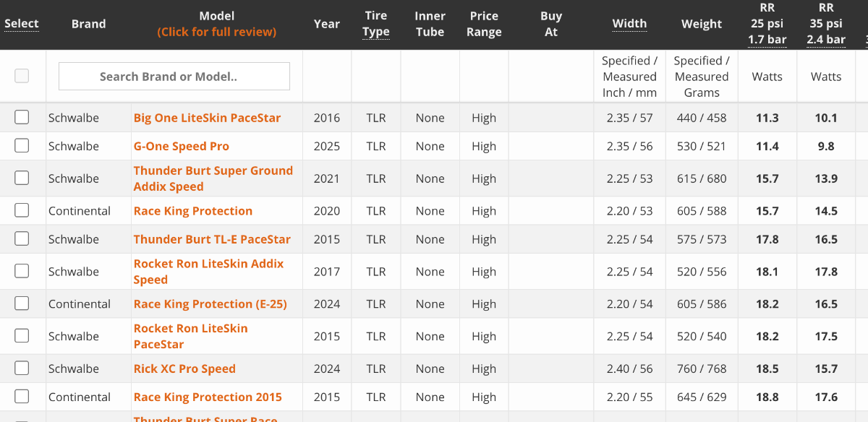Click the Search Brand or Model field
The height and width of the screenshot is (422, 868).
coord(174,76)
